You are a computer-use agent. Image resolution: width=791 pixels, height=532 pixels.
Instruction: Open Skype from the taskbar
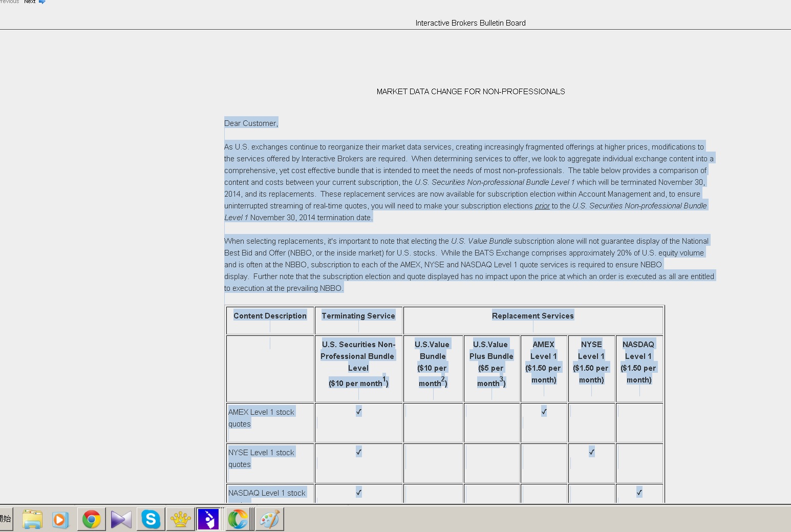tap(151, 519)
